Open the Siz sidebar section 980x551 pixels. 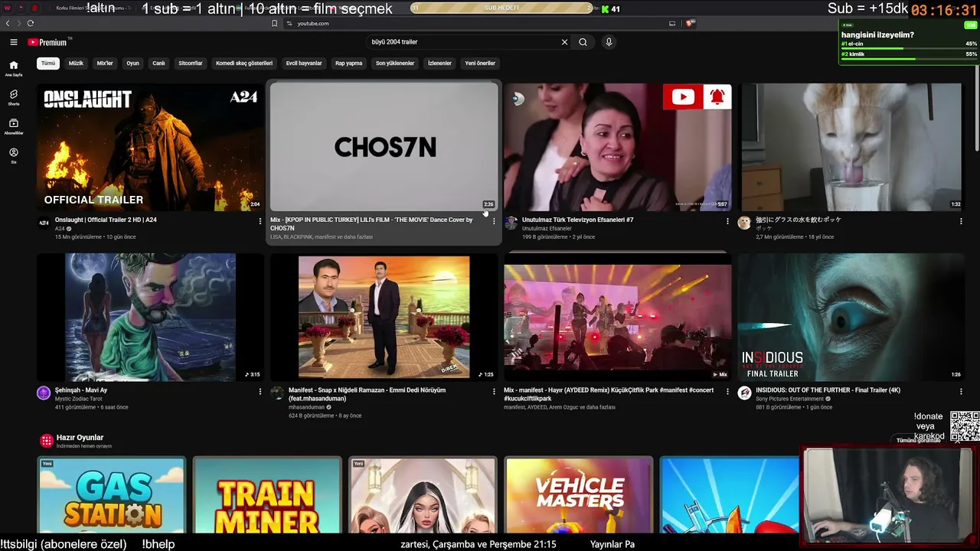pos(14,156)
